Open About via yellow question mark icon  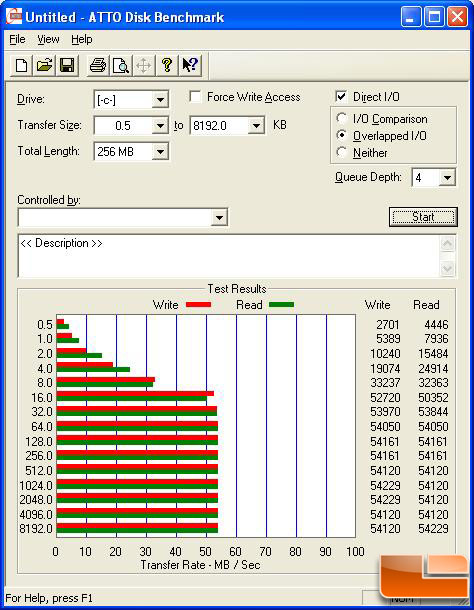(167, 65)
